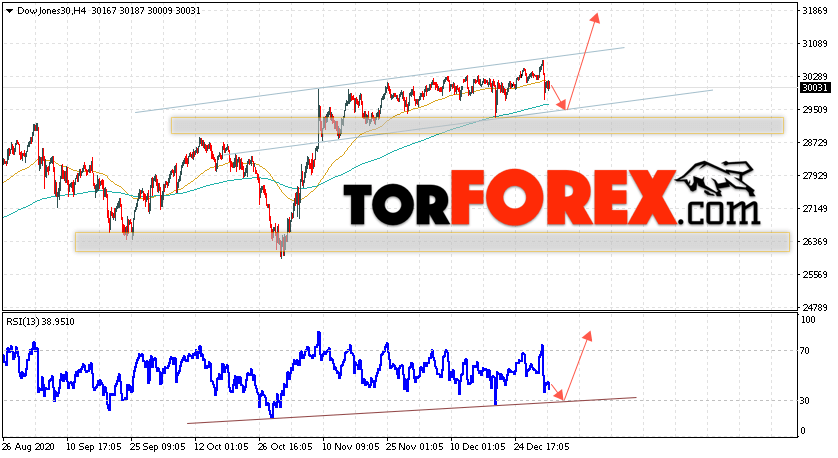
Task: Click the 25 Sep 09:05 time label
Action: pos(158,446)
